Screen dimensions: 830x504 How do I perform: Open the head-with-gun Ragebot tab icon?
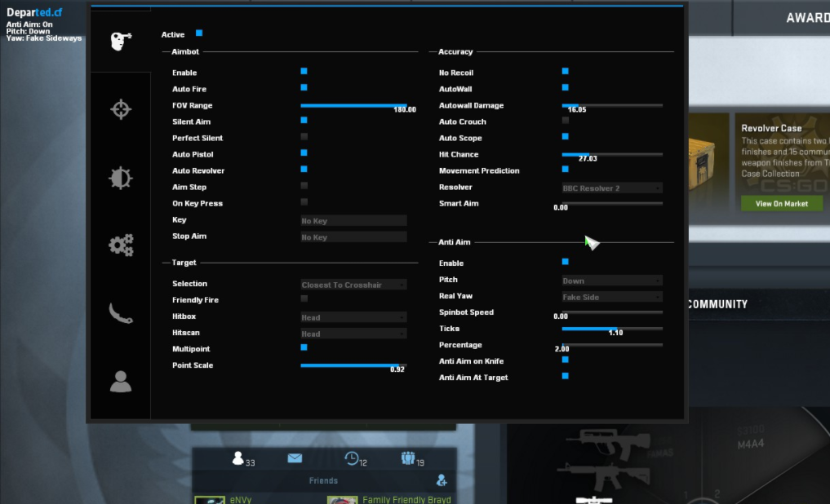(121, 41)
